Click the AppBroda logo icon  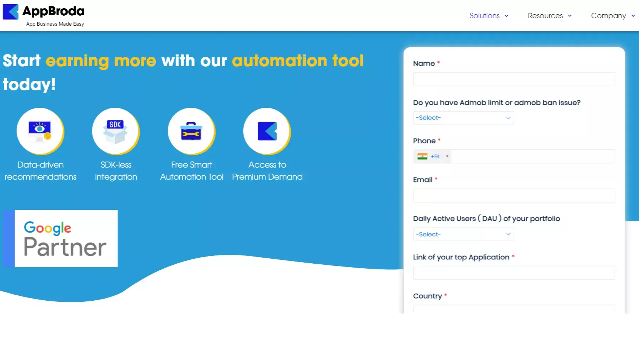coord(10,12)
